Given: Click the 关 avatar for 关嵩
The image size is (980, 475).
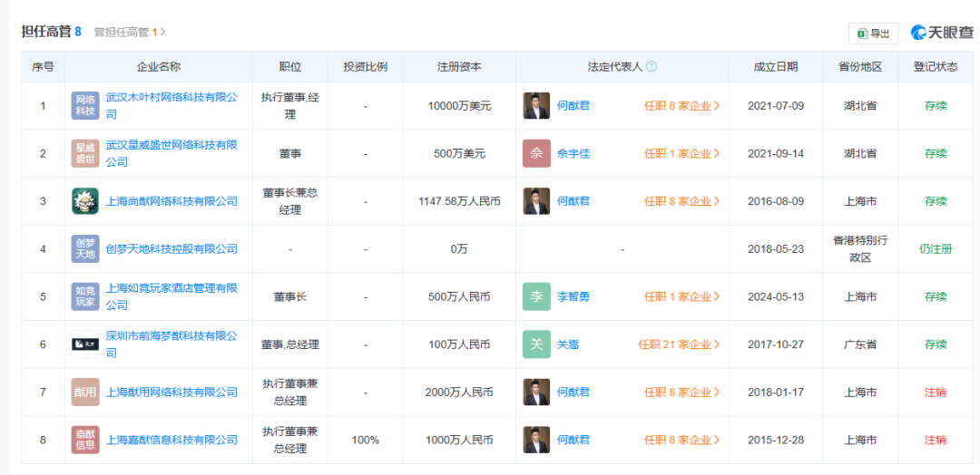Looking at the screenshot, I should click(x=536, y=344).
